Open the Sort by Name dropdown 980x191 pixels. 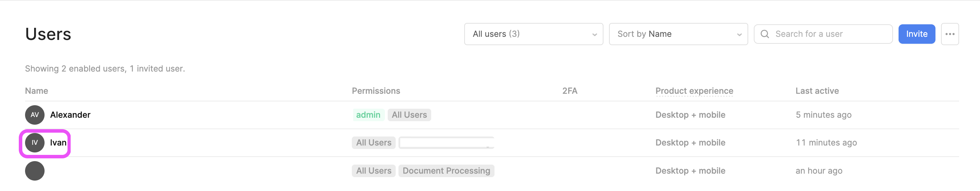pos(678,34)
